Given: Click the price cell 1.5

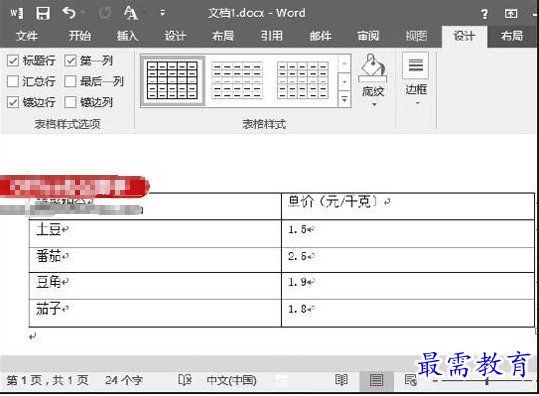Looking at the screenshot, I should (x=408, y=233).
